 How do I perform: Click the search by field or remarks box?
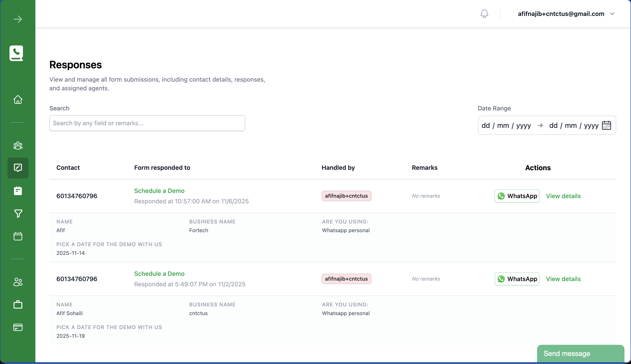(147, 123)
